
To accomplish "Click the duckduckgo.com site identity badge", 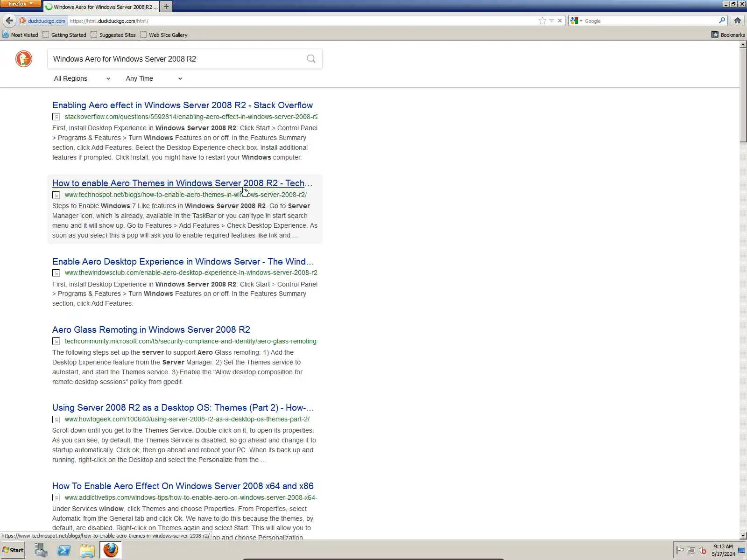I will tap(42, 21).
